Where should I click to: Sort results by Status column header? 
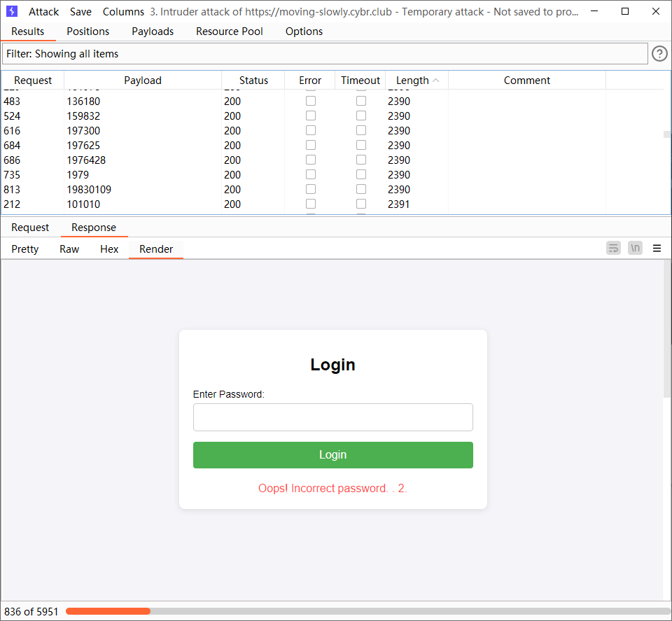click(x=253, y=81)
